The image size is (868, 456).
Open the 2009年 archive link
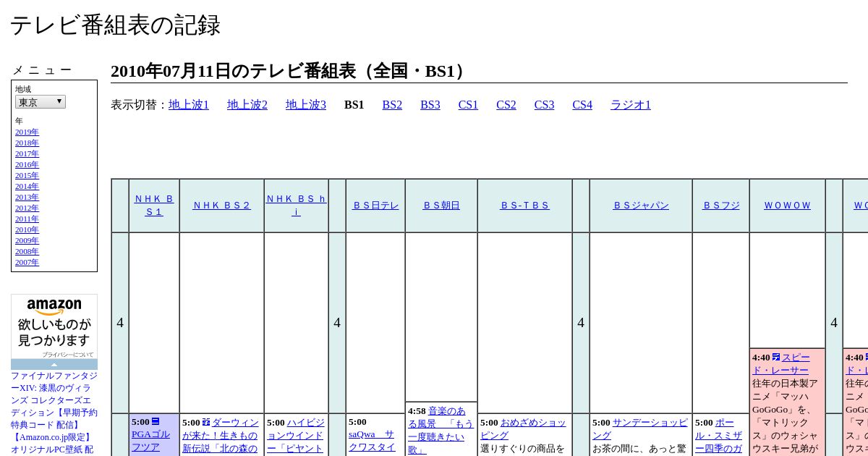point(27,241)
